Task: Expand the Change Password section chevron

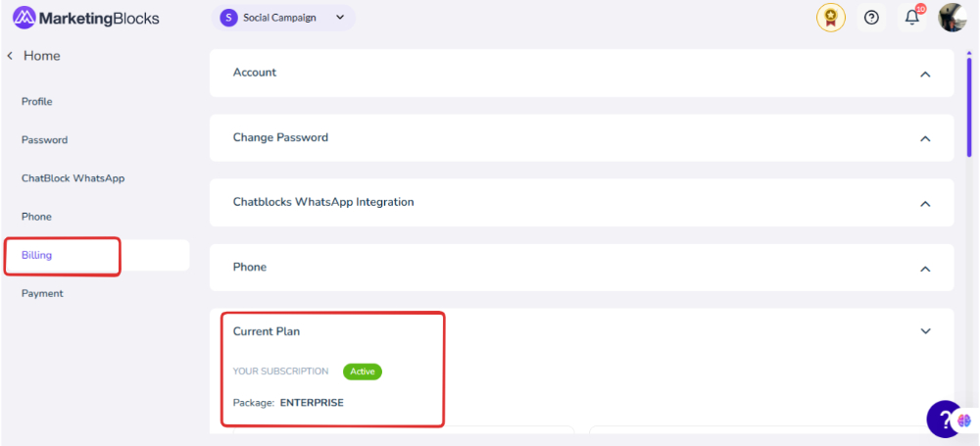Action: (x=926, y=138)
